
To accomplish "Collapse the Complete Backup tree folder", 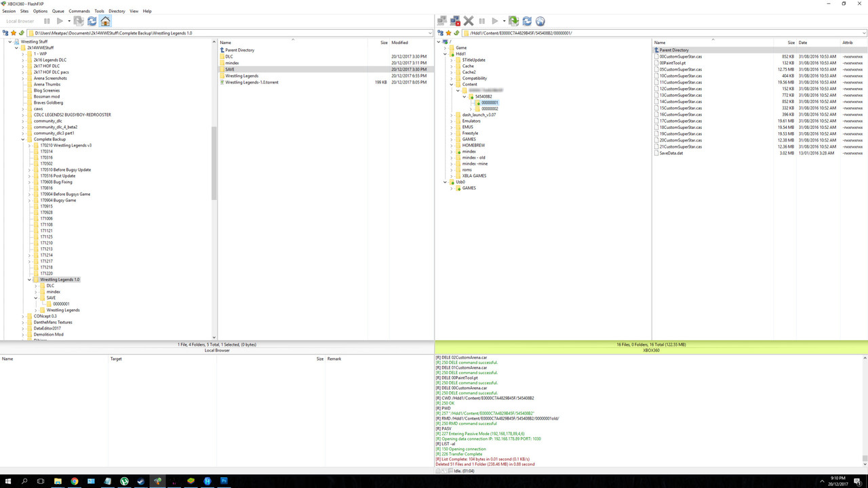I will pyautogui.click(x=23, y=140).
